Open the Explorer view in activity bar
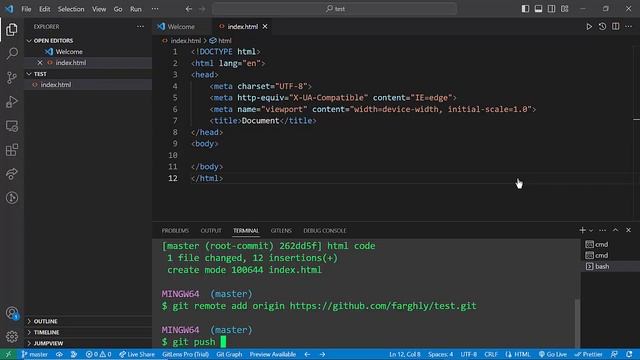Image resolution: width=640 pixels, height=360 pixels. (x=12, y=29)
